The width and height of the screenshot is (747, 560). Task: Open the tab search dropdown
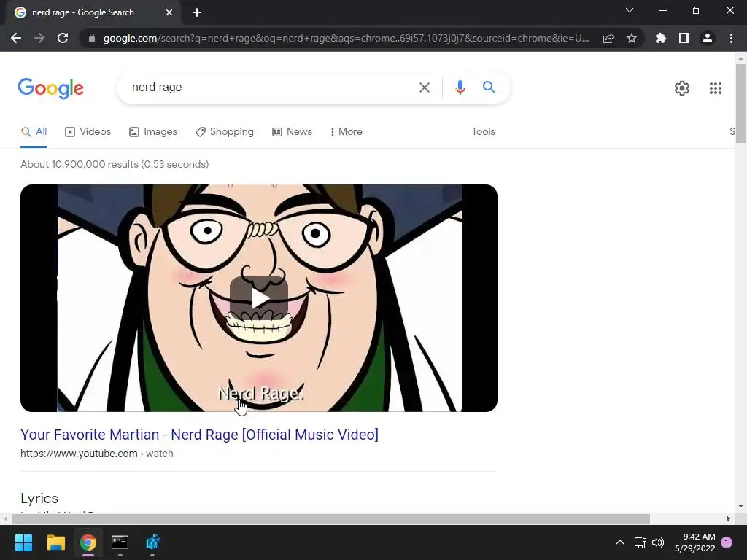point(630,10)
